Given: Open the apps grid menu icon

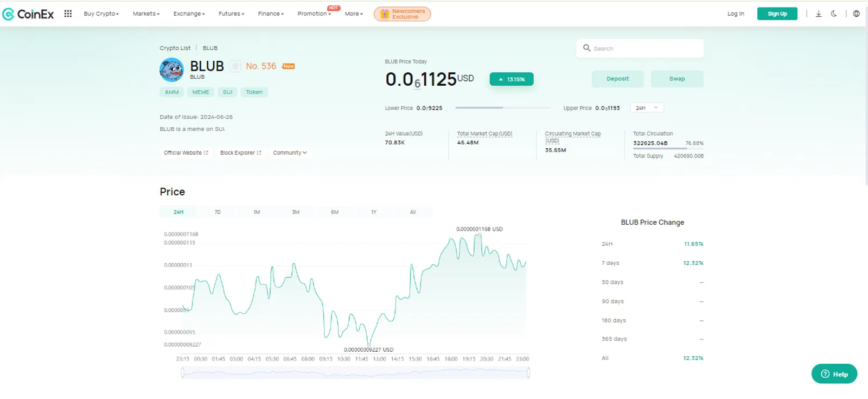Looking at the screenshot, I should (x=68, y=14).
